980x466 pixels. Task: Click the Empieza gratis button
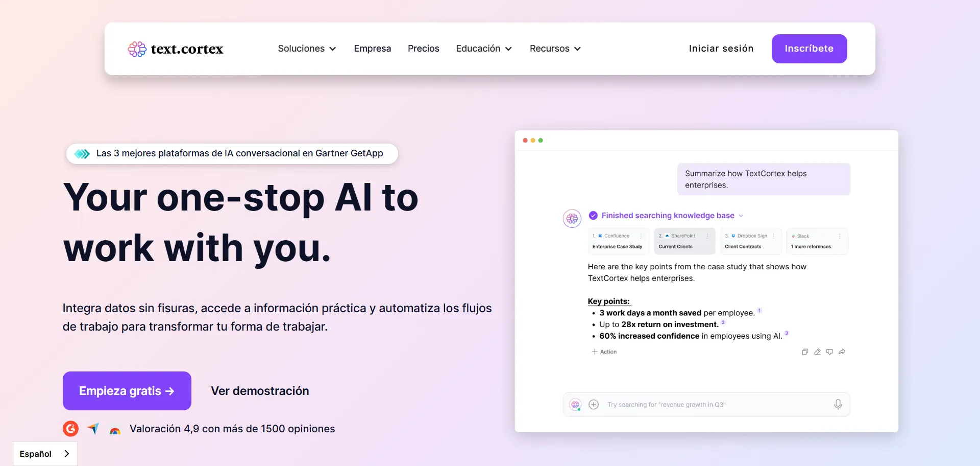(x=127, y=391)
